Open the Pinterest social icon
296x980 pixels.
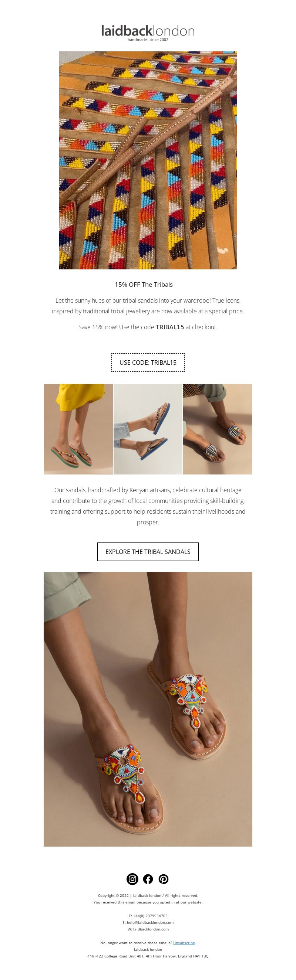164,879
